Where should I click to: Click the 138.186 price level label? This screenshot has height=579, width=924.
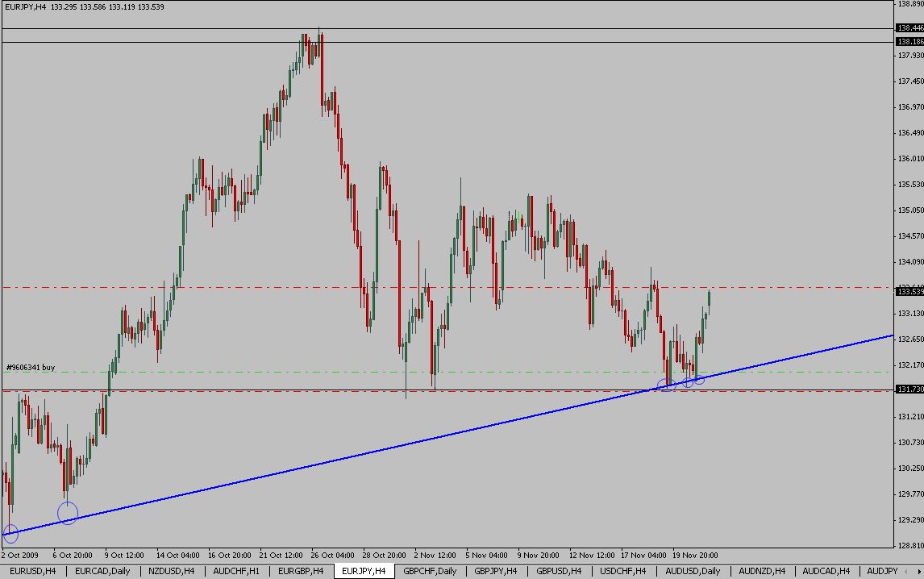909,41
